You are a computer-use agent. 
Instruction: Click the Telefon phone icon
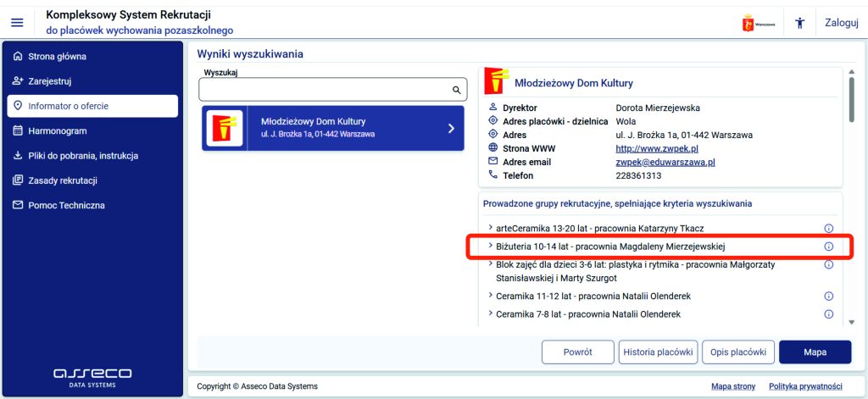click(x=493, y=175)
